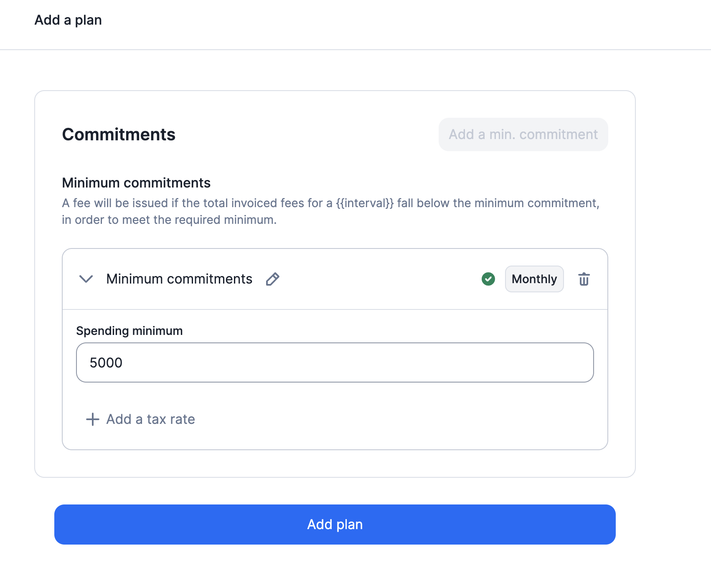Rename the commitment with the pencil icon
This screenshot has height=588, width=711.
(272, 279)
